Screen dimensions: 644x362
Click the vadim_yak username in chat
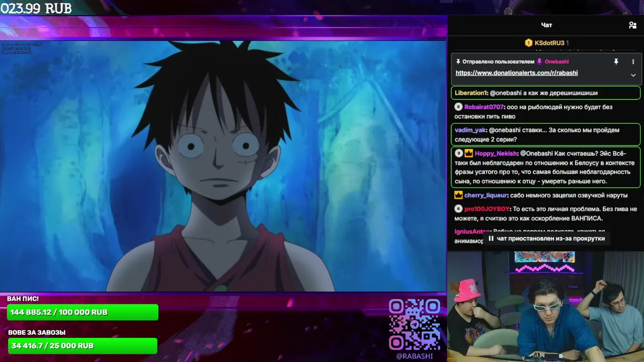[470, 130]
